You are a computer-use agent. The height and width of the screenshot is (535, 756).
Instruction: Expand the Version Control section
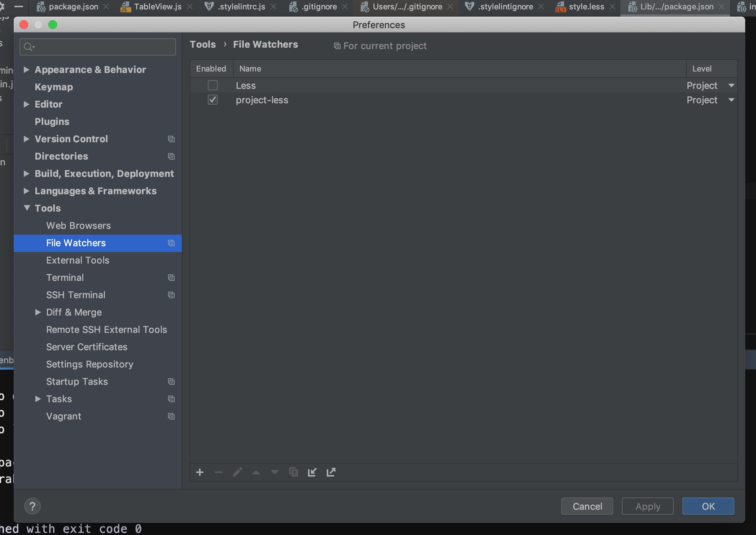click(26, 139)
